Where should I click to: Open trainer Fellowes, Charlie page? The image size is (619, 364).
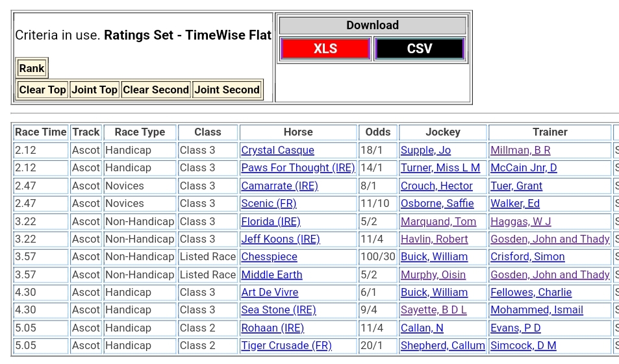coord(531,293)
